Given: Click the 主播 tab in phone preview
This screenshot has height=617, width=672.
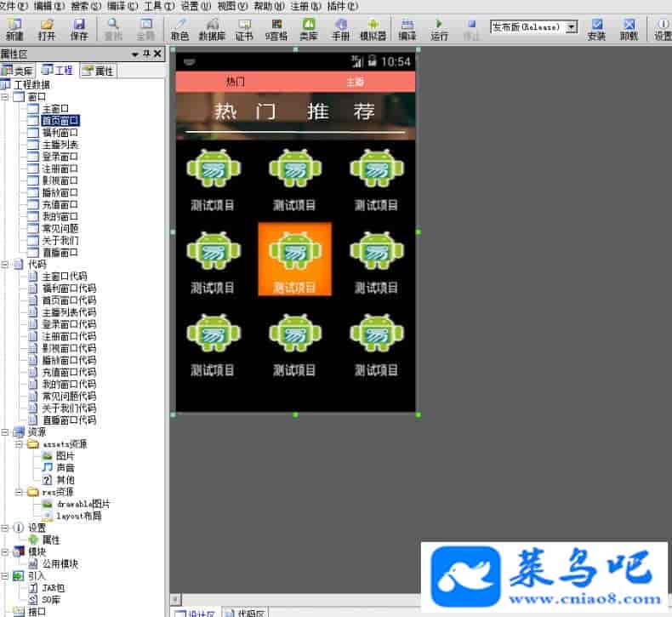Looking at the screenshot, I should pos(355,83).
